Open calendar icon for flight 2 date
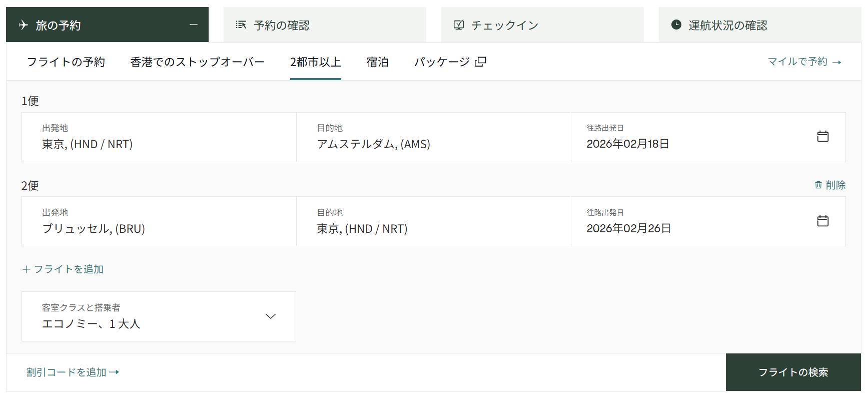 coord(822,221)
